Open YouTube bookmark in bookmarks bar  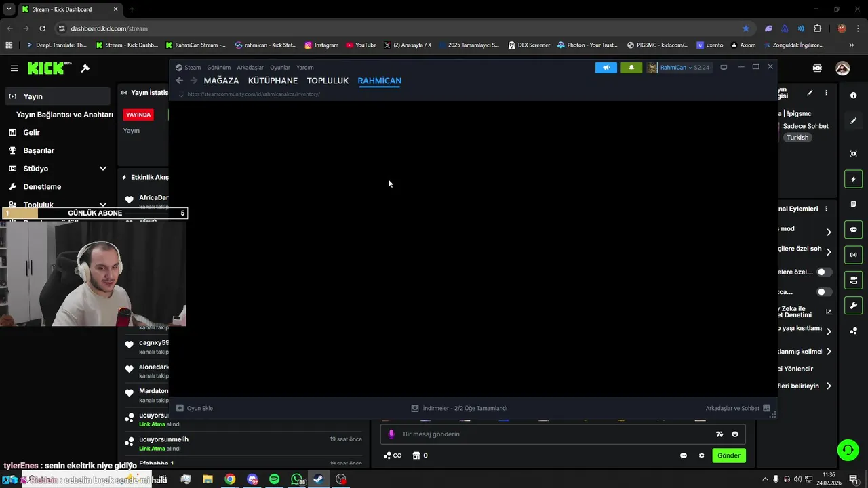point(361,45)
